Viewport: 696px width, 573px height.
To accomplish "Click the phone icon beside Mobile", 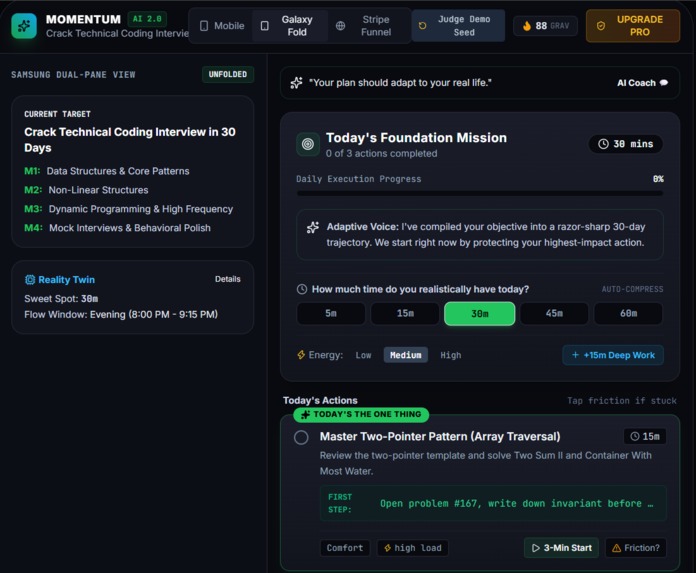I will (x=204, y=26).
